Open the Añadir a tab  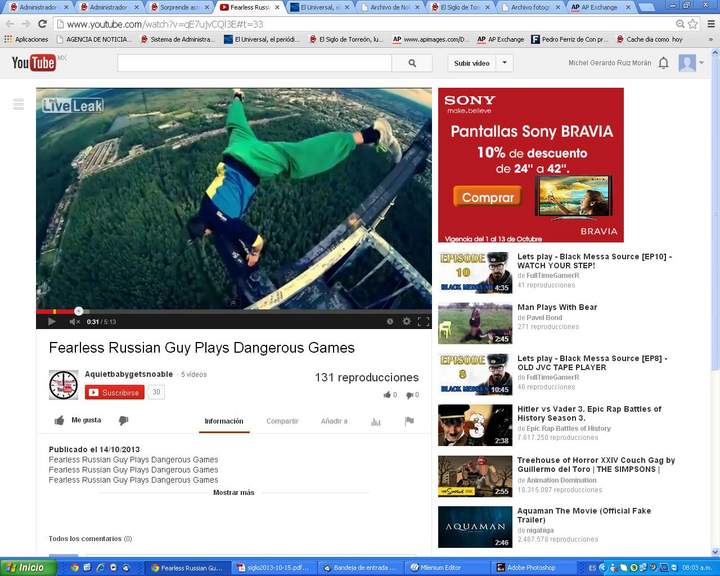click(x=334, y=422)
